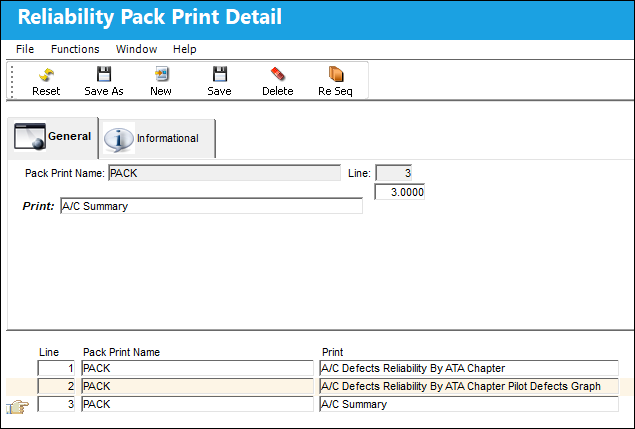The width and height of the screenshot is (635, 429).
Task: Click the Line: label
Action: (359, 173)
